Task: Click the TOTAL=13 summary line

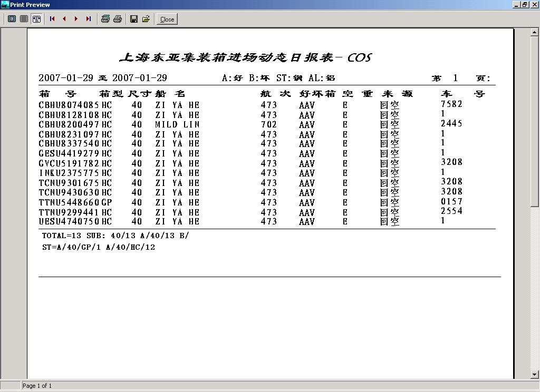Action: (115, 236)
